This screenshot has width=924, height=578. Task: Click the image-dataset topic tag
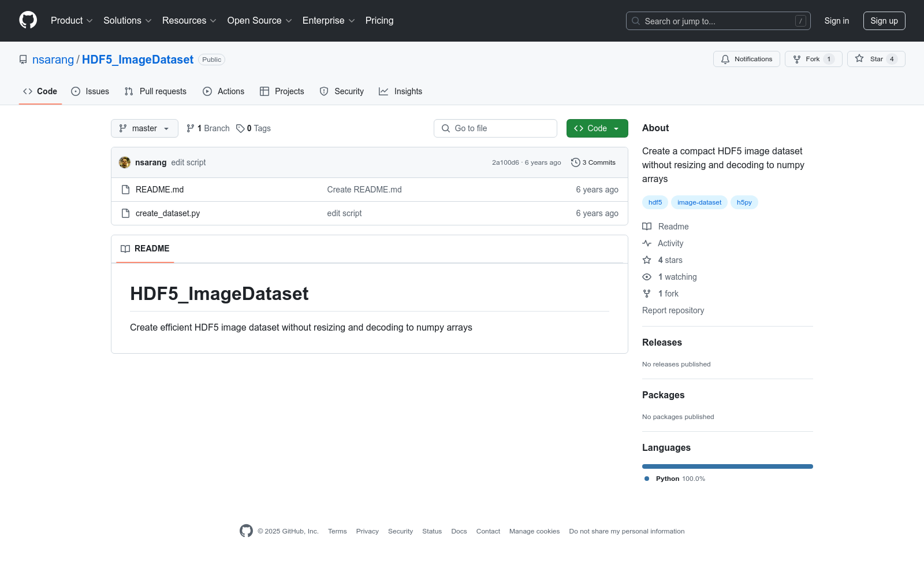(x=699, y=202)
